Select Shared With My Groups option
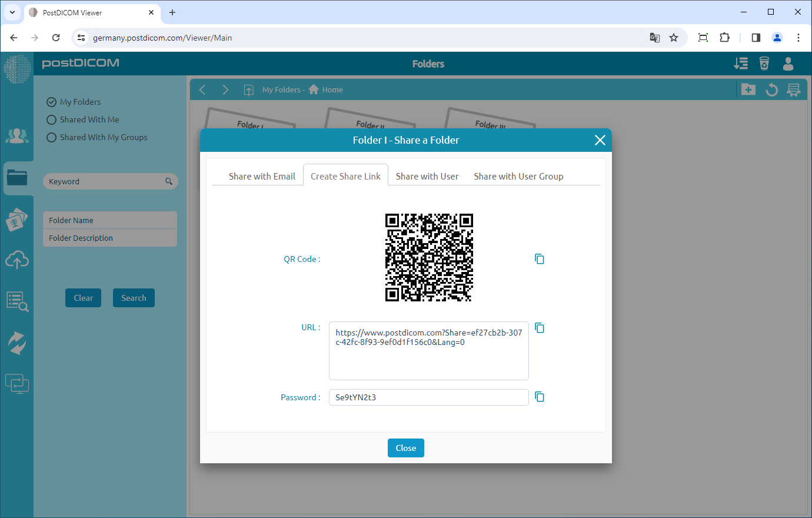 52,137
